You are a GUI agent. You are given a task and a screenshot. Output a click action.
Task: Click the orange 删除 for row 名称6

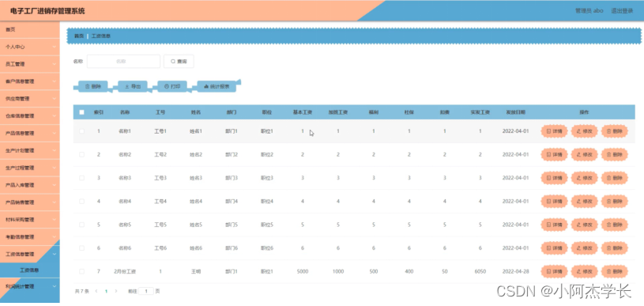click(x=615, y=248)
